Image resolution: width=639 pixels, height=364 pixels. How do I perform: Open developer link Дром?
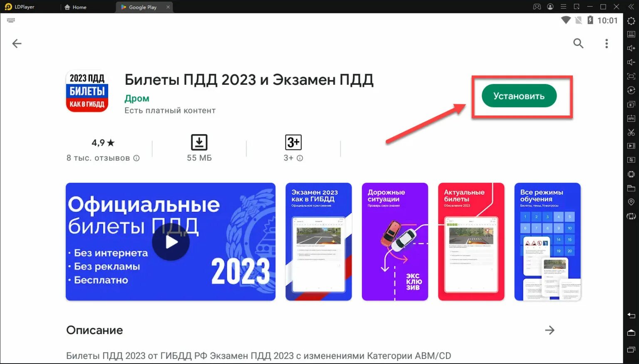[137, 98]
